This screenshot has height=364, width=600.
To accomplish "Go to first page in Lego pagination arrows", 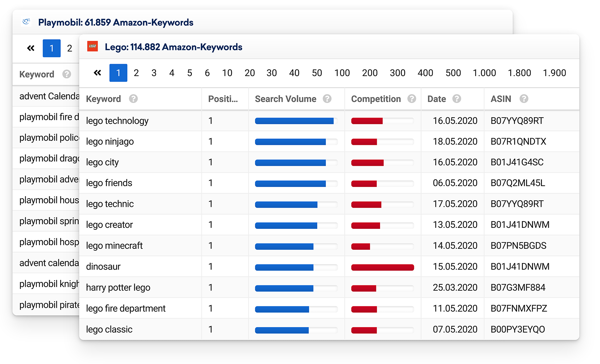I will point(97,73).
